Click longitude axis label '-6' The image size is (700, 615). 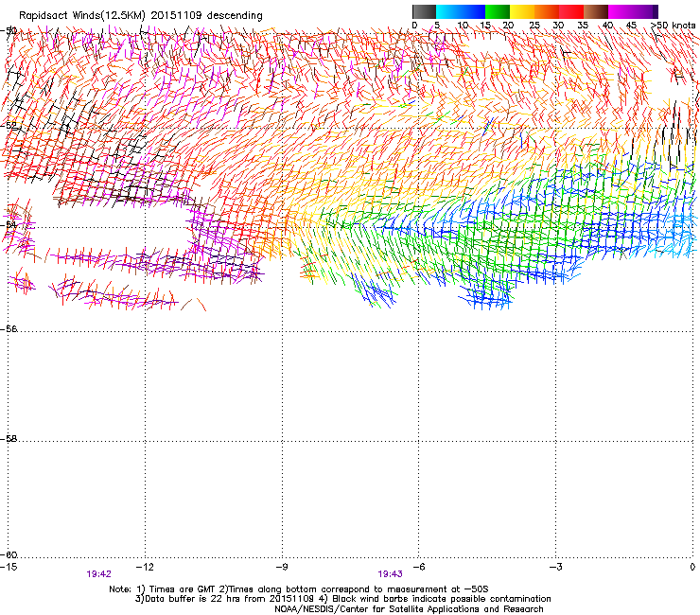pos(418,567)
